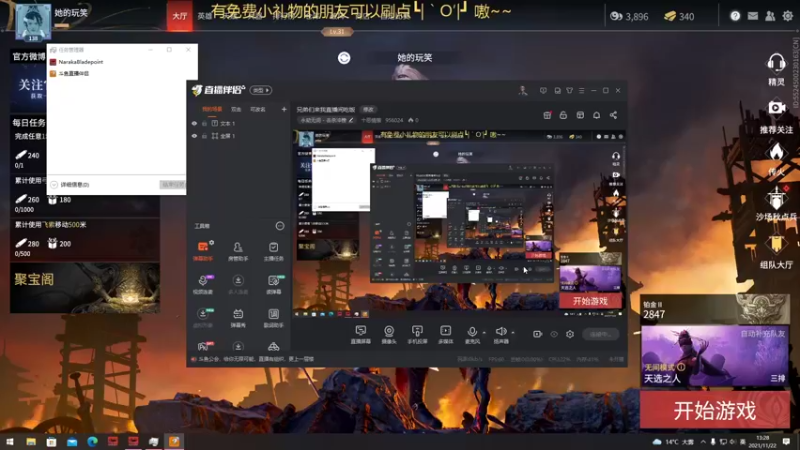This screenshot has width=800, height=450.
Task: Open the orange streaming app taskbar icon
Action: [x=174, y=442]
